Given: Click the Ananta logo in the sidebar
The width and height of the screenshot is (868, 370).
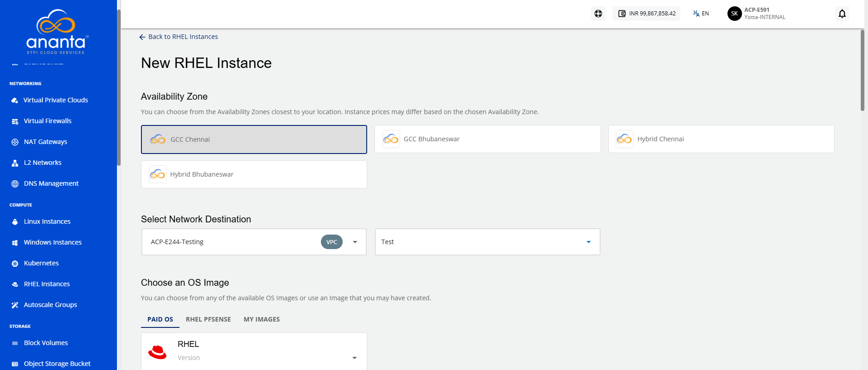Looking at the screenshot, I should (57, 32).
